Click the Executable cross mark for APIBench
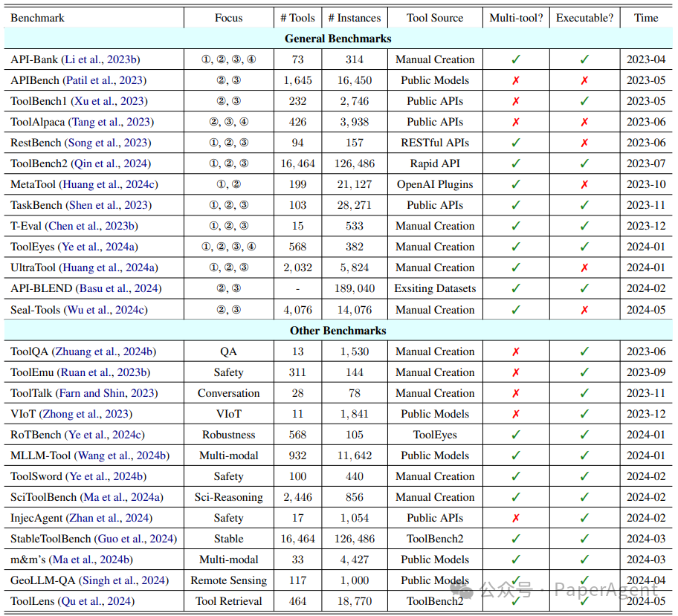 coord(584,80)
